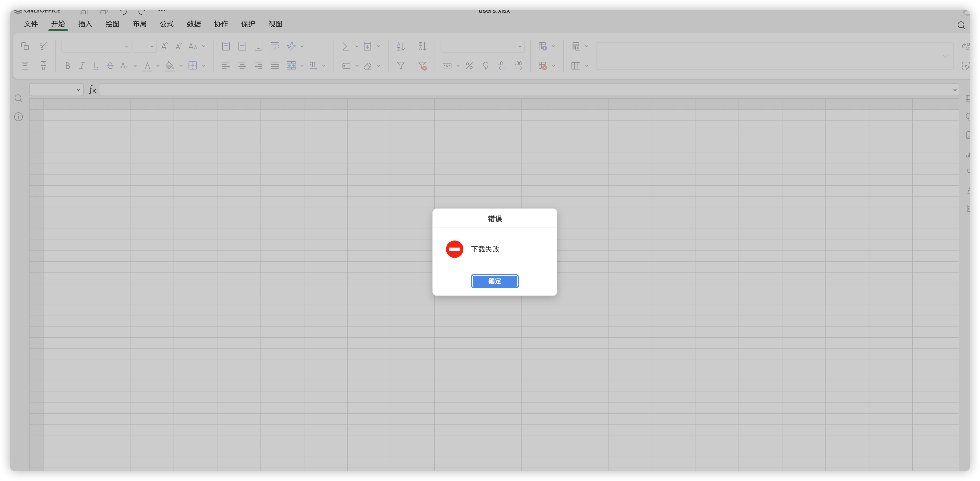Viewport: 980px width, 481px height.
Task: Click the fill color bucket icon
Action: 169,66
